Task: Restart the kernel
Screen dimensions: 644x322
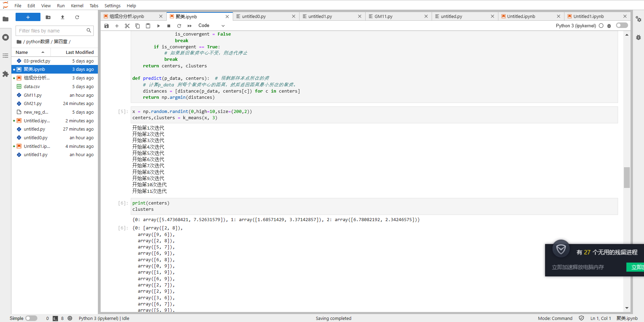Action: coord(179,26)
